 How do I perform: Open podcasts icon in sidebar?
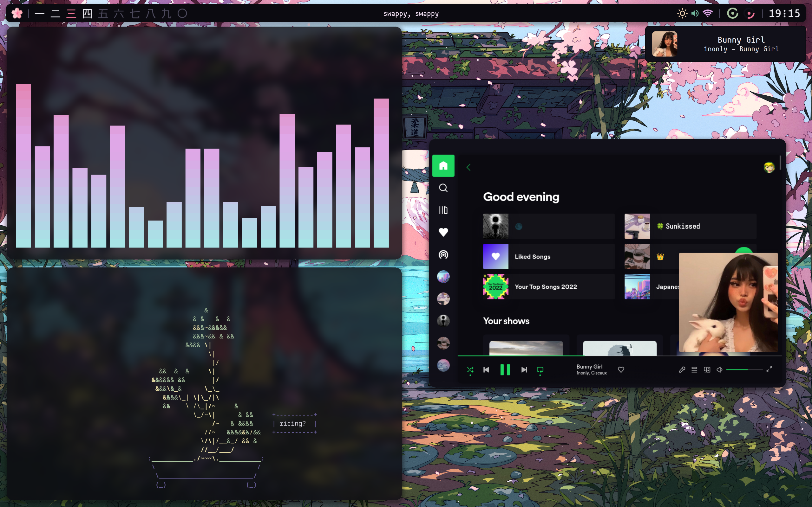coord(443,254)
